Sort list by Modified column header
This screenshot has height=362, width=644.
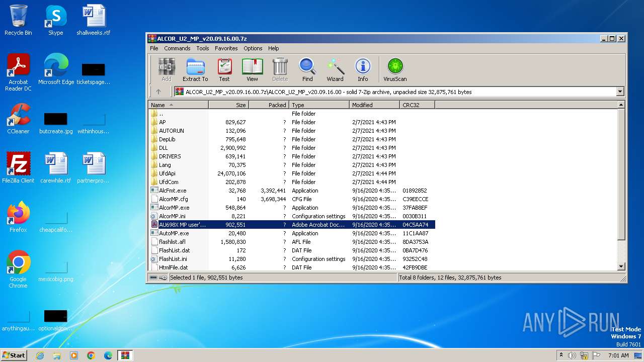pyautogui.click(x=374, y=105)
